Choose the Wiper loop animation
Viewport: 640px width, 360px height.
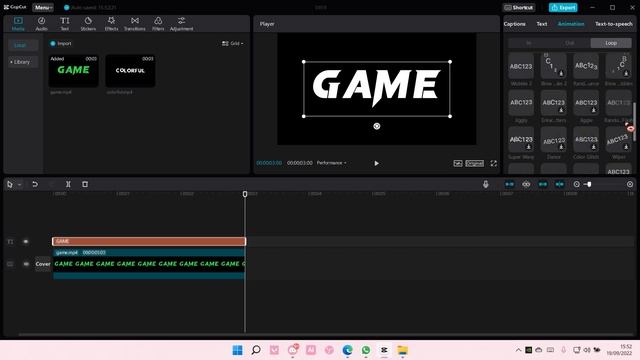click(618, 140)
